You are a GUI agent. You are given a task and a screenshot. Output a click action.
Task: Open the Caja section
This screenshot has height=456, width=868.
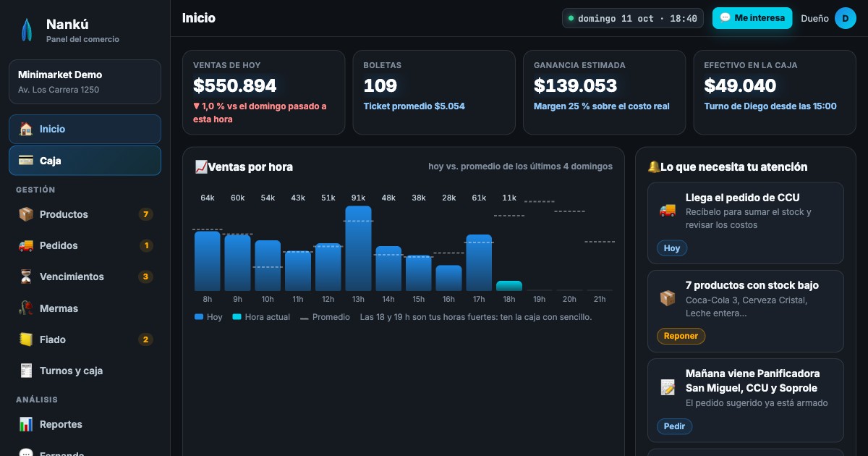(x=85, y=161)
